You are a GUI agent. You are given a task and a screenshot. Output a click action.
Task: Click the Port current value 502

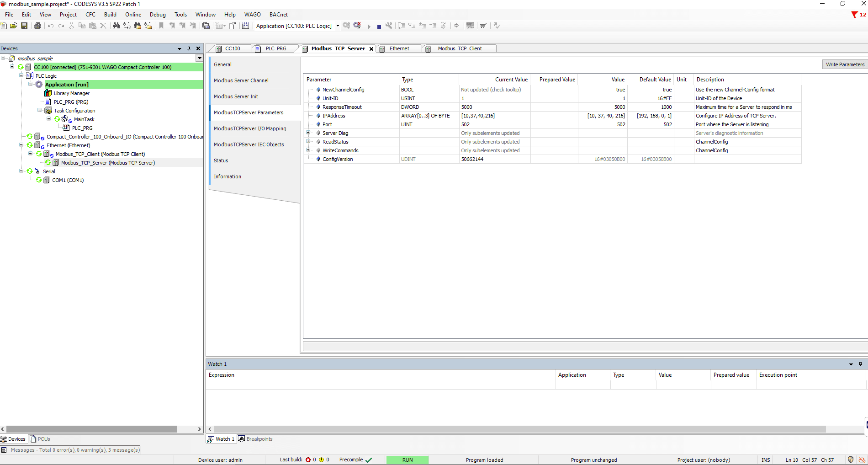coord(494,124)
